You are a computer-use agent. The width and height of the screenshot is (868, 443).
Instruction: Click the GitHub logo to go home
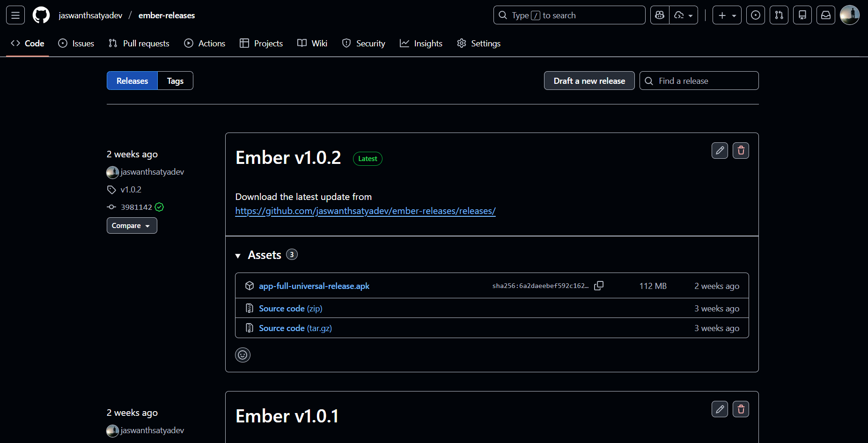pos(41,15)
